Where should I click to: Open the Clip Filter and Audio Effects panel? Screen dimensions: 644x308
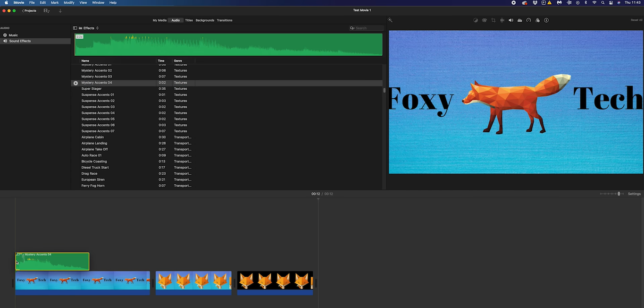click(x=537, y=20)
